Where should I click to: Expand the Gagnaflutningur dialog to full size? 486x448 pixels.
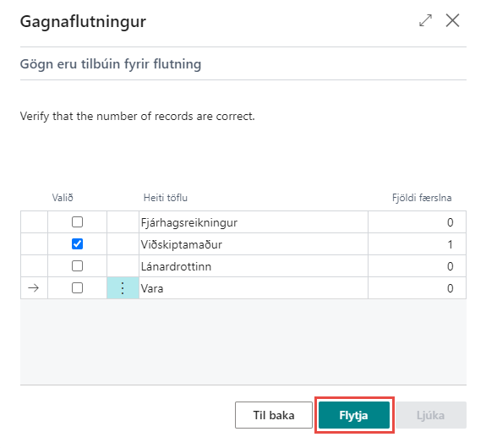(425, 20)
